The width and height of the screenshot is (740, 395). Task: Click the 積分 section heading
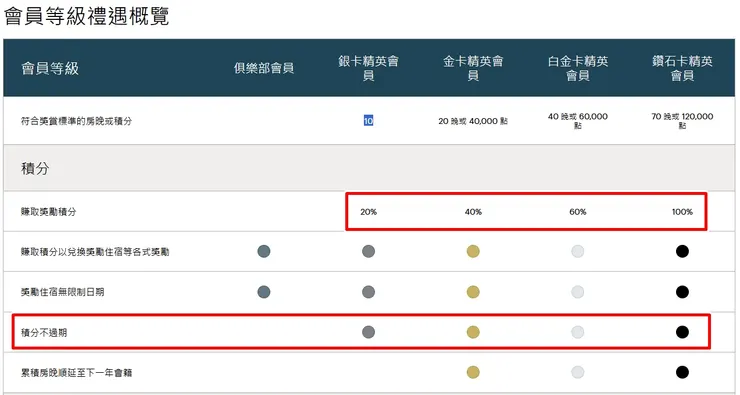[35, 168]
